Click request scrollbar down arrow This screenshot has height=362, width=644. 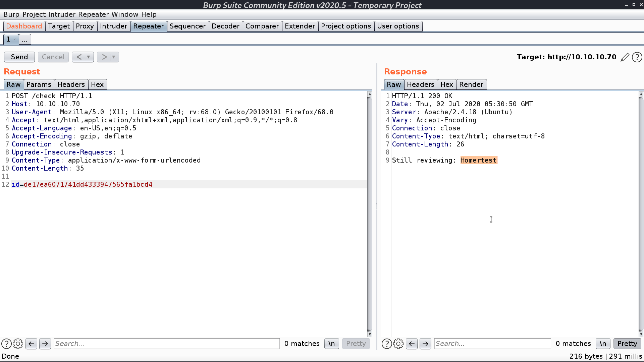[370, 334]
